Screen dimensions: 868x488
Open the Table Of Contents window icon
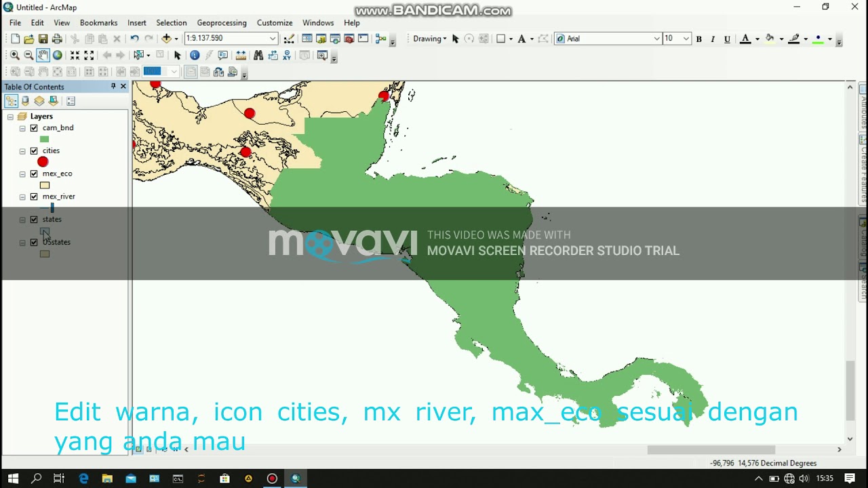pos(307,39)
